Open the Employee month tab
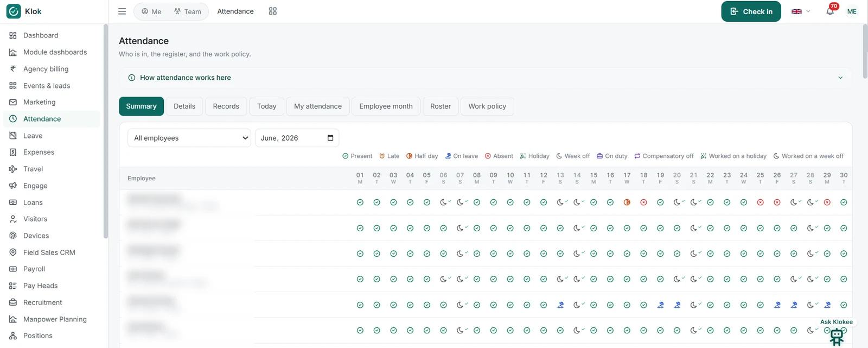This screenshot has width=868, height=348. point(386,106)
